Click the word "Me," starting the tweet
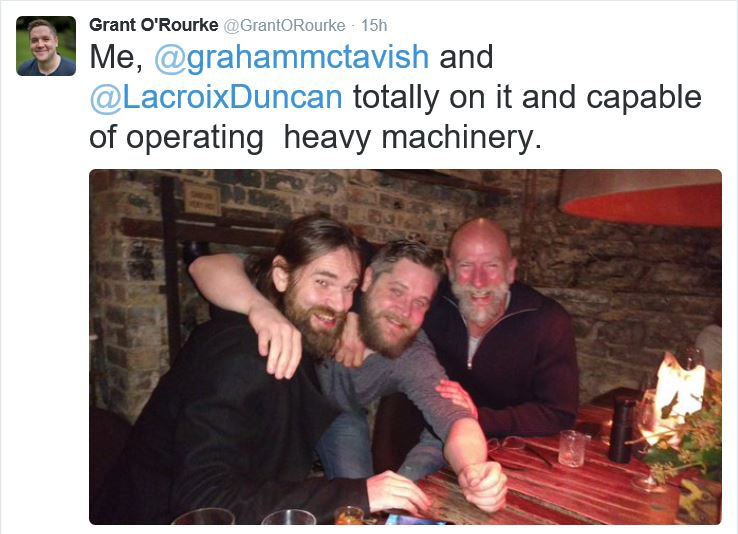This screenshot has width=738, height=534. tap(116, 57)
